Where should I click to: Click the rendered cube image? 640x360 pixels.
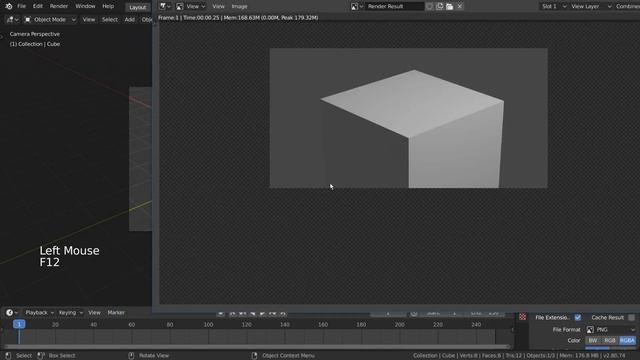409,118
